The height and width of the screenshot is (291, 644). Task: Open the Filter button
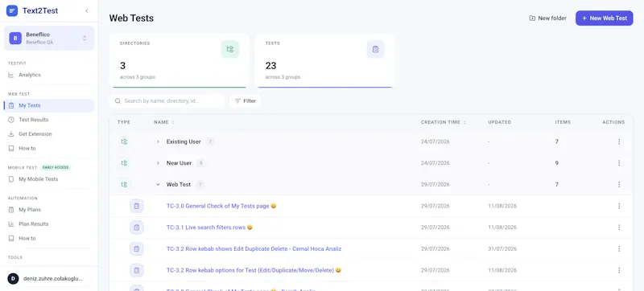coord(246,100)
